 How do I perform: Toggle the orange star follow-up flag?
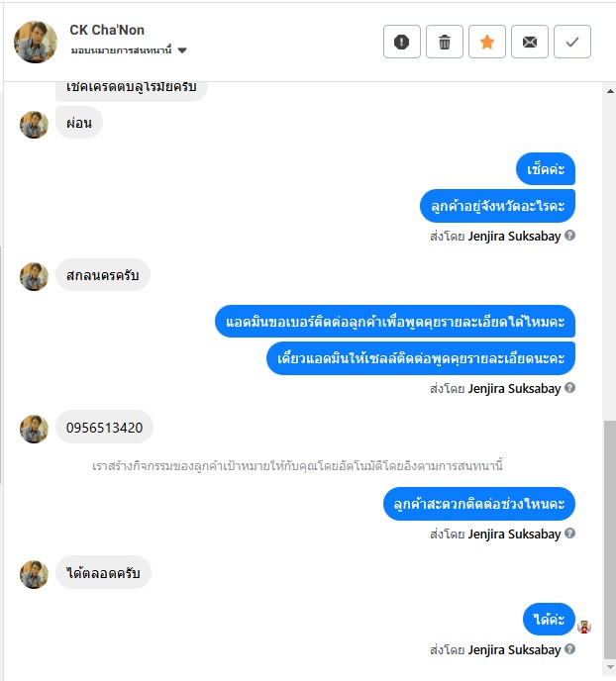487,42
